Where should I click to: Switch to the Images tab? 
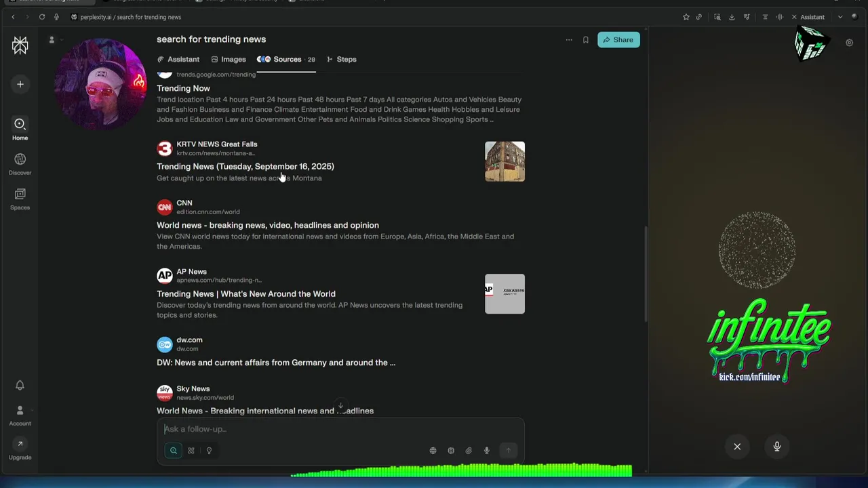(229, 59)
